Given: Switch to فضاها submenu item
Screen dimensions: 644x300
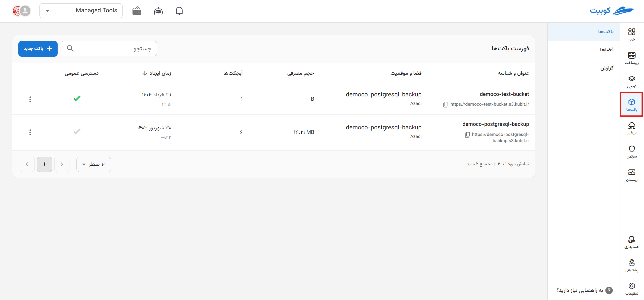Looking at the screenshot, I should click(606, 50).
